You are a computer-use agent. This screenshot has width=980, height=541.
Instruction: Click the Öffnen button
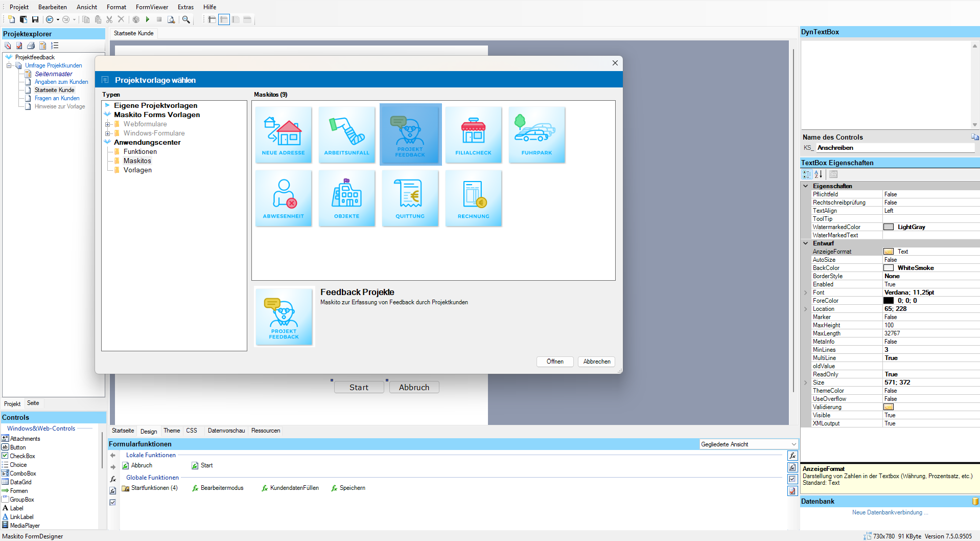click(554, 362)
